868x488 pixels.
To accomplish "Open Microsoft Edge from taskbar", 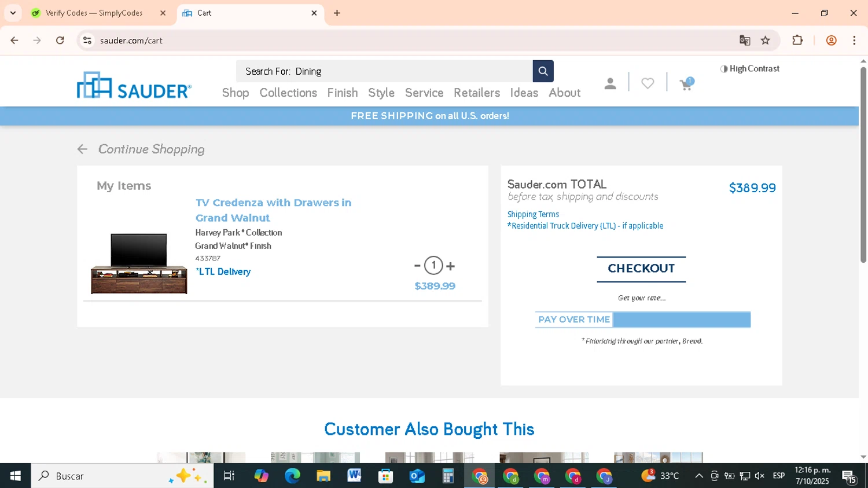I will click(292, 476).
